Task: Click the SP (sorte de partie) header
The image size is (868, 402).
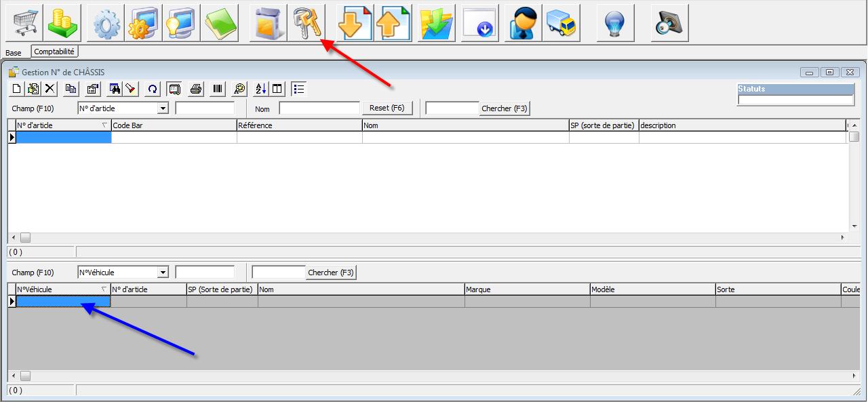Action: [x=604, y=125]
